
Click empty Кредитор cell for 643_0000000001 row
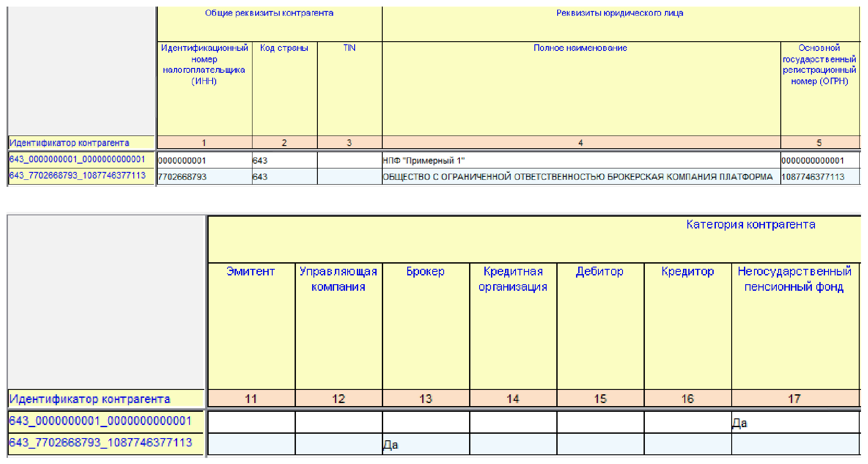point(687,422)
